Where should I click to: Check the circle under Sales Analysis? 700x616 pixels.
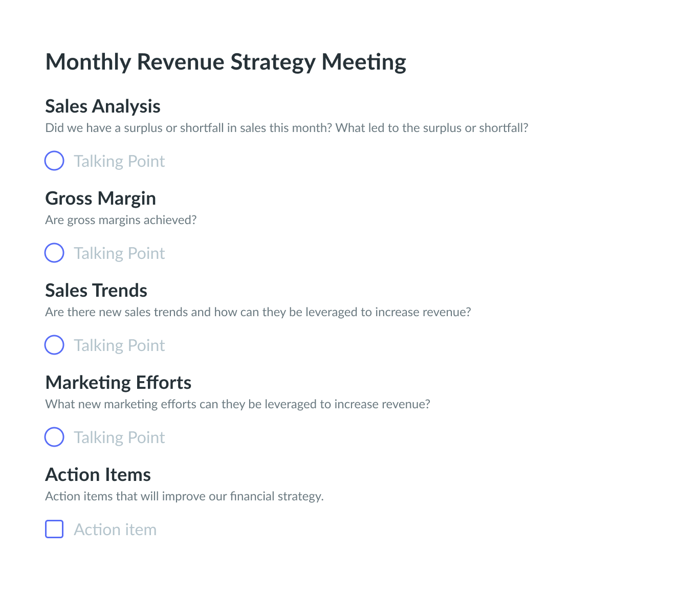(54, 161)
